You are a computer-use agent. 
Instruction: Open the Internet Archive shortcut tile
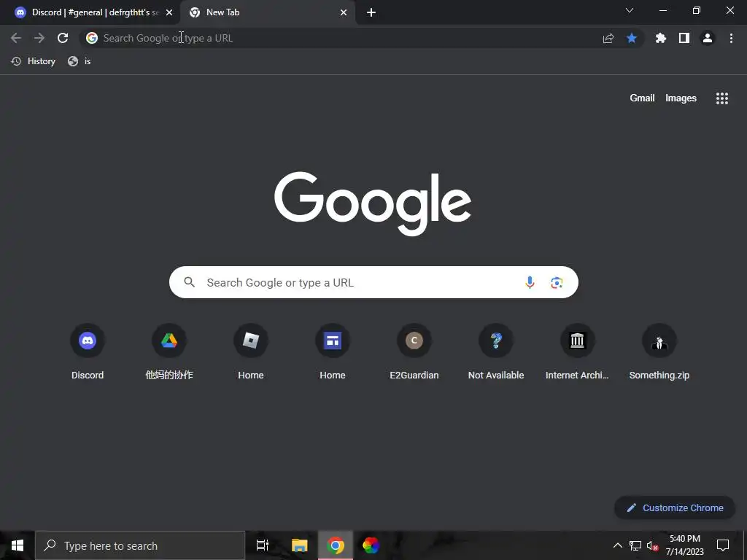point(578,352)
